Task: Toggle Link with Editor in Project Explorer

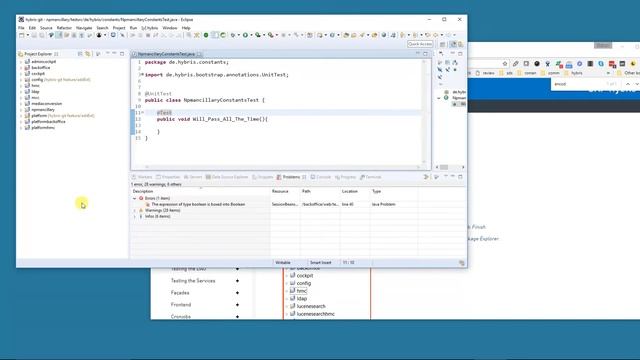Action: pos(88,54)
